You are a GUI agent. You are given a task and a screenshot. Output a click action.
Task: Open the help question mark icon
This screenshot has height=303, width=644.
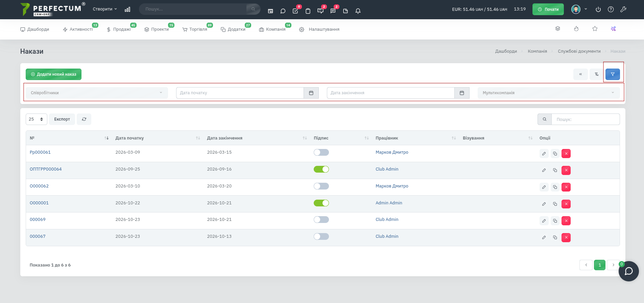611,9
